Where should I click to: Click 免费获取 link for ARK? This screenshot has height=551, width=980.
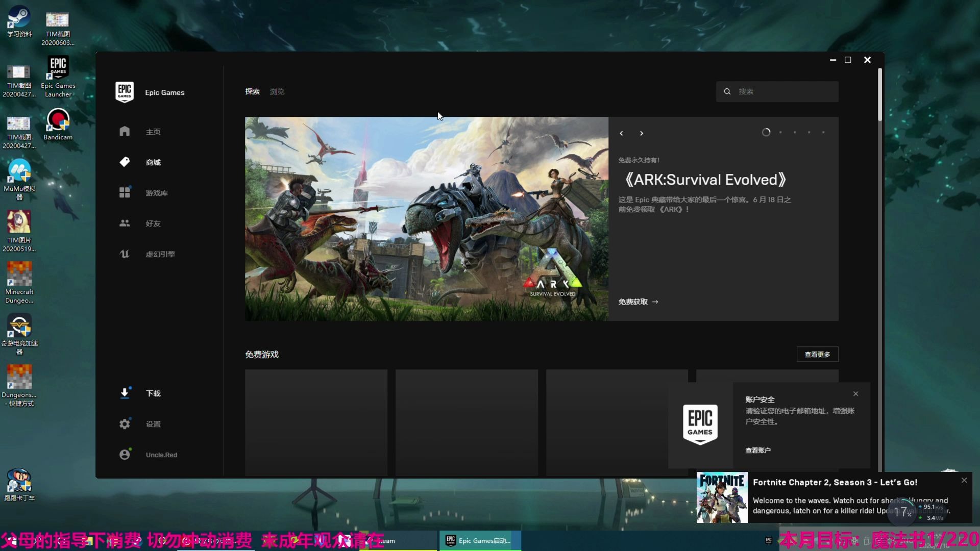click(x=638, y=302)
